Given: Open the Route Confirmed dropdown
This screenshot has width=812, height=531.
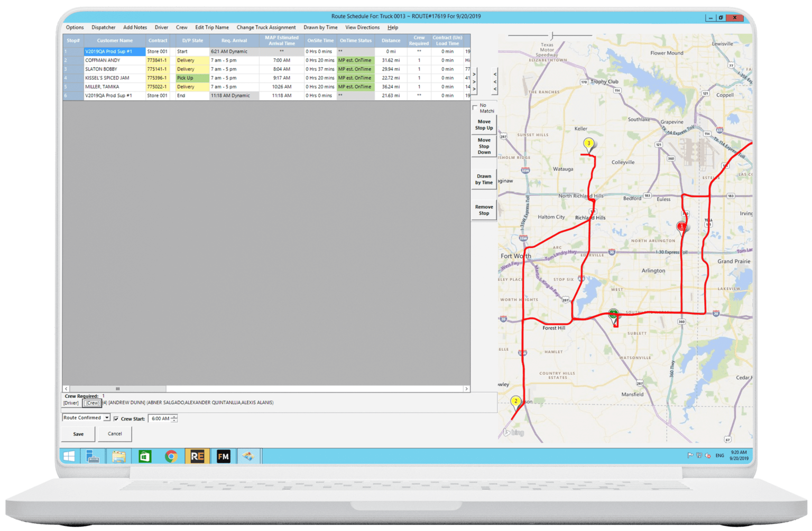Looking at the screenshot, I should click(106, 417).
